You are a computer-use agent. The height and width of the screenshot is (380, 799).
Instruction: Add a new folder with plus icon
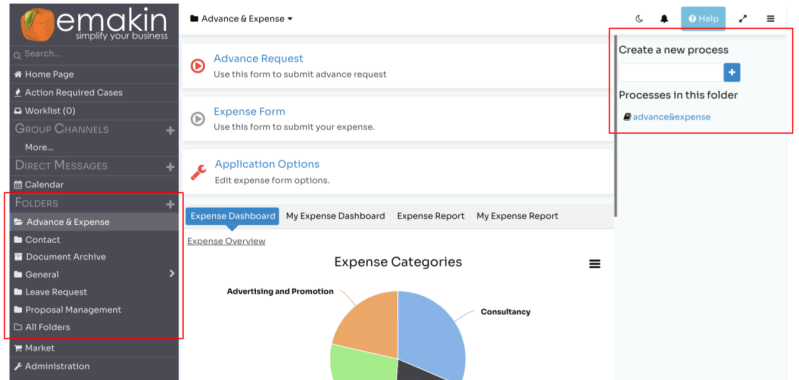170,204
